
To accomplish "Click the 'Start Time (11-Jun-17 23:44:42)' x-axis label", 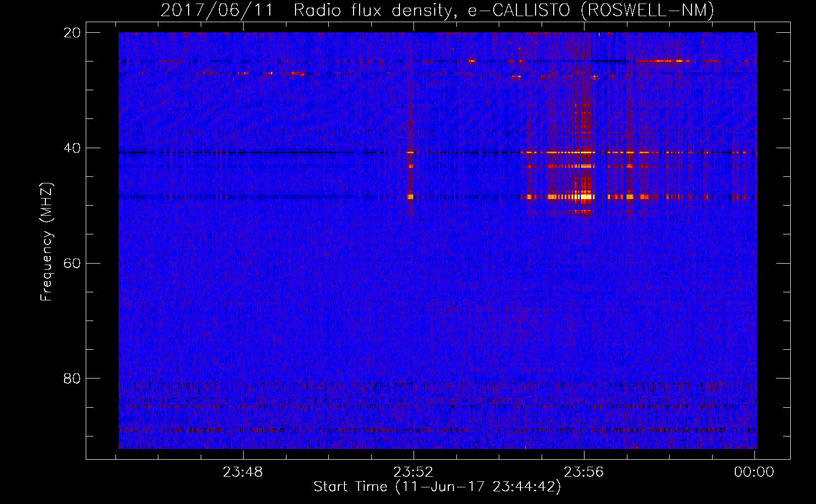I will [437, 487].
